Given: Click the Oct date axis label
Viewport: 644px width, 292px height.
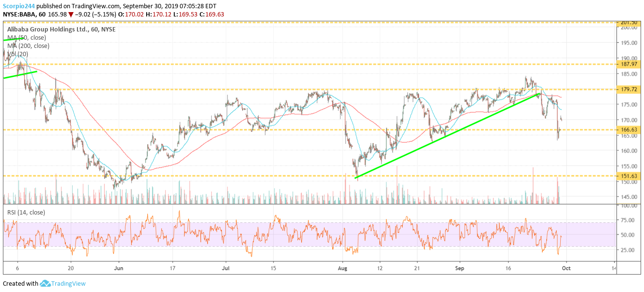Looking at the screenshot, I should [x=567, y=268].
